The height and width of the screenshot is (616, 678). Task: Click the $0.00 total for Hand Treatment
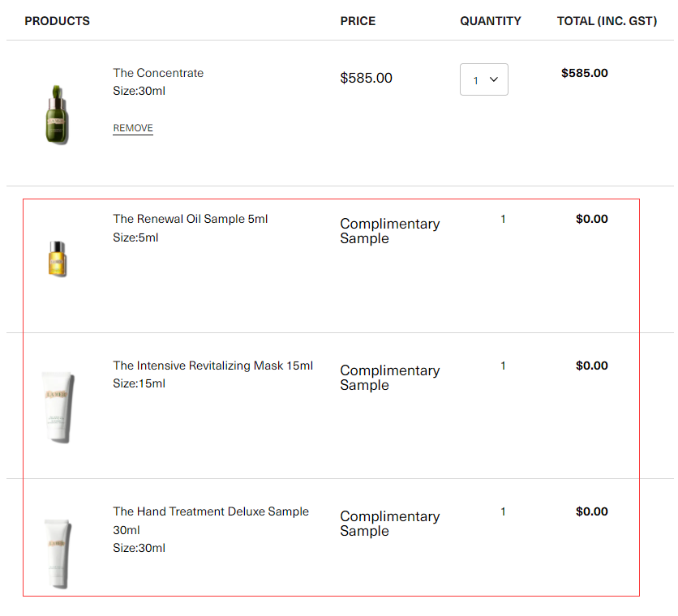pyautogui.click(x=591, y=511)
